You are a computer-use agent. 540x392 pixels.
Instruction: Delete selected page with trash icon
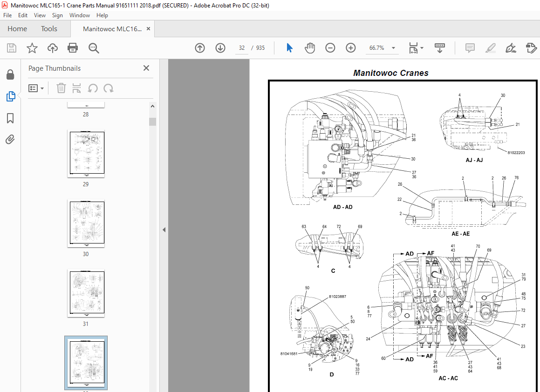(x=61, y=88)
